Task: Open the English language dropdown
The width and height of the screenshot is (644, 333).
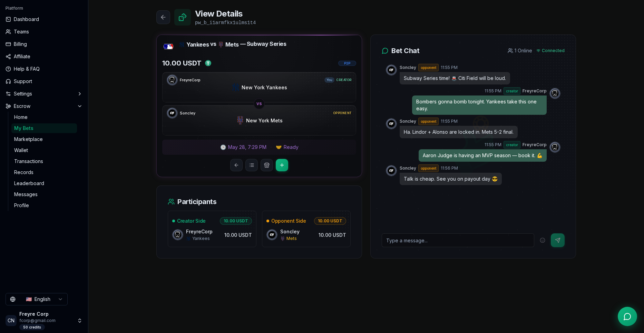Action: tap(37, 299)
